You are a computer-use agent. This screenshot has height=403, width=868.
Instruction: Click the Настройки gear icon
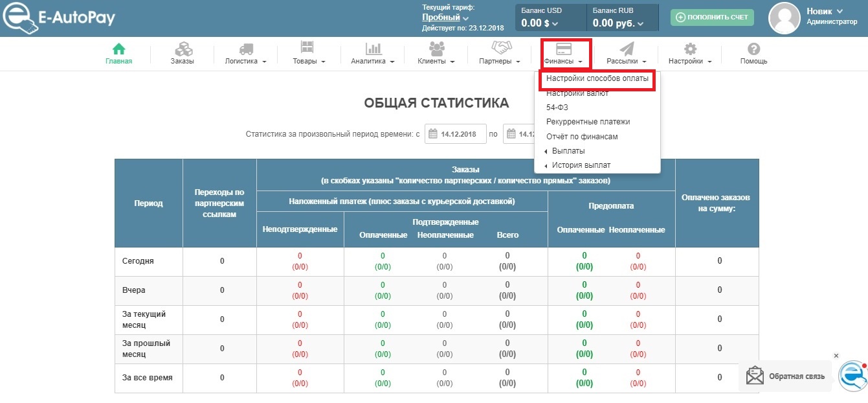pyautogui.click(x=690, y=49)
